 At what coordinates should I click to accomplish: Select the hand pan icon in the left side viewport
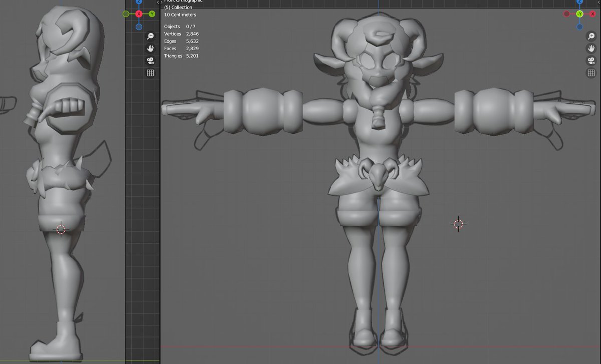(x=149, y=49)
